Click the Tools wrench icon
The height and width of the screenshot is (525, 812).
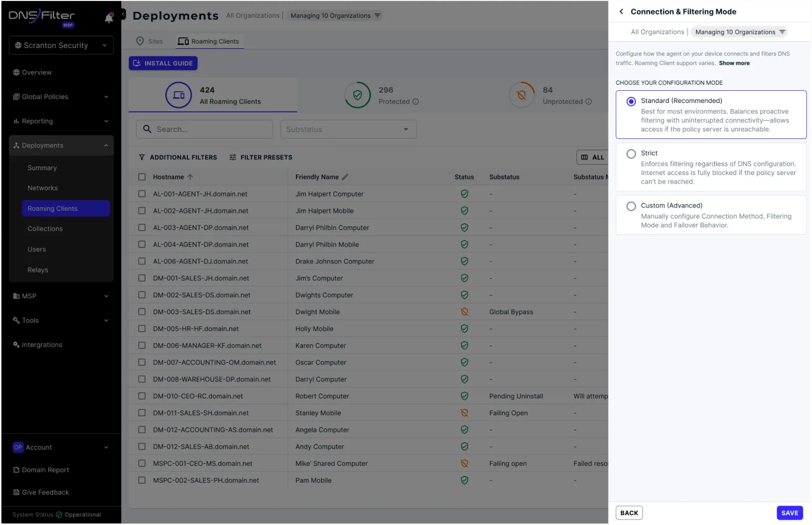click(x=16, y=320)
